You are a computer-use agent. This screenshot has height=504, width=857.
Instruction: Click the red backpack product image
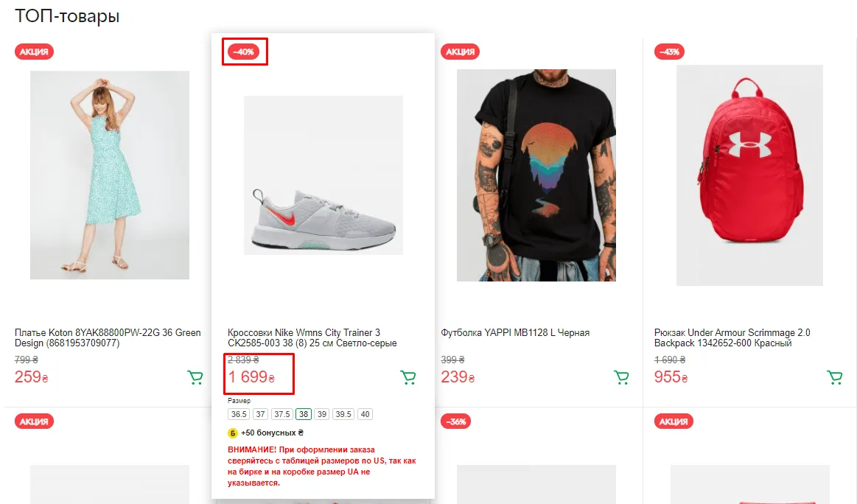pos(749,175)
